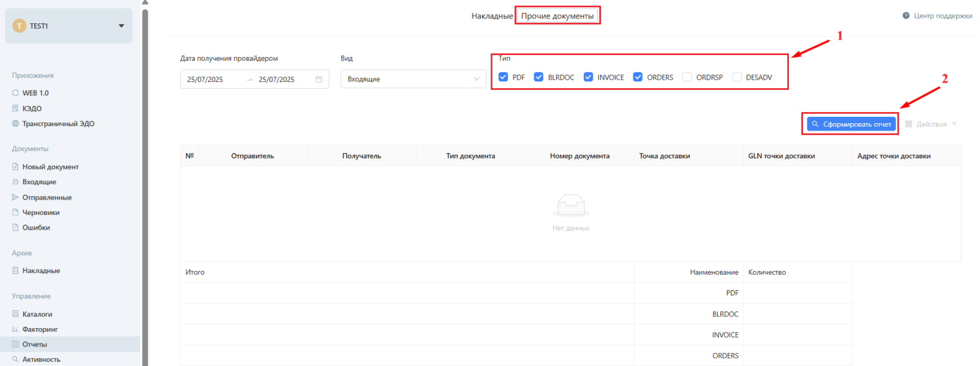This screenshot has height=366, width=980.
Task: Click the WEB 1.0 loop icon
Action: pyautogui.click(x=15, y=93)
